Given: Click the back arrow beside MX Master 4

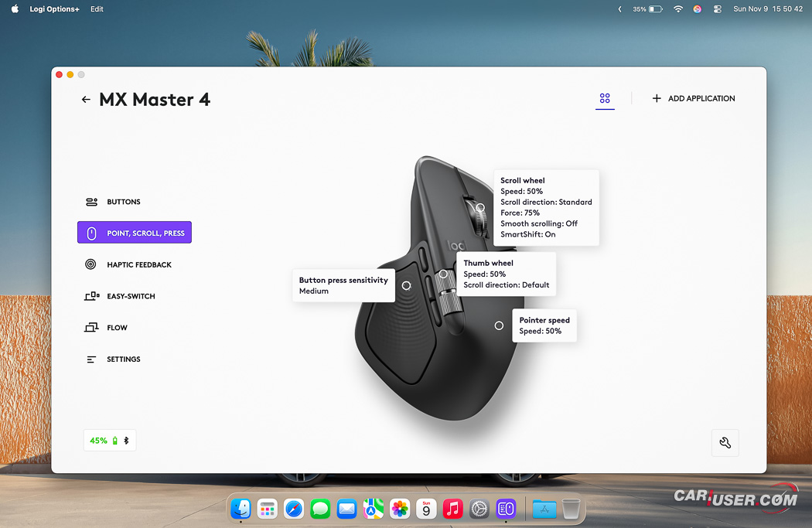Looking at the screenshot, I should coord(86,100).
